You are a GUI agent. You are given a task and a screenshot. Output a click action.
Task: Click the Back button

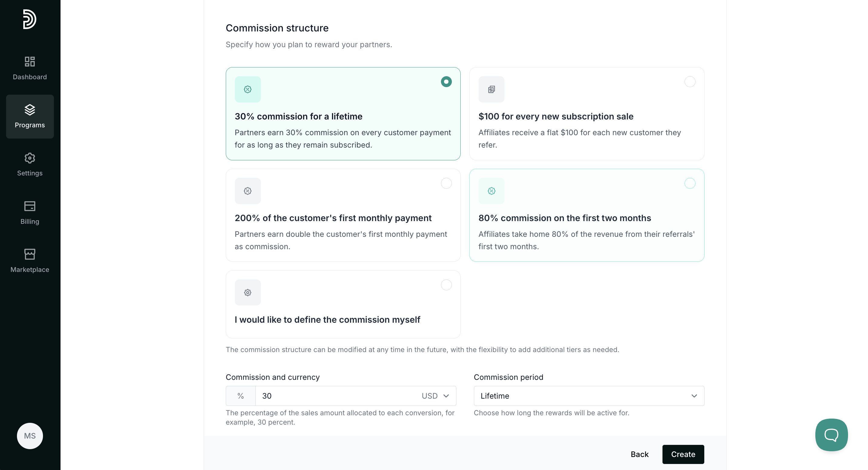[x=639, y=454]
